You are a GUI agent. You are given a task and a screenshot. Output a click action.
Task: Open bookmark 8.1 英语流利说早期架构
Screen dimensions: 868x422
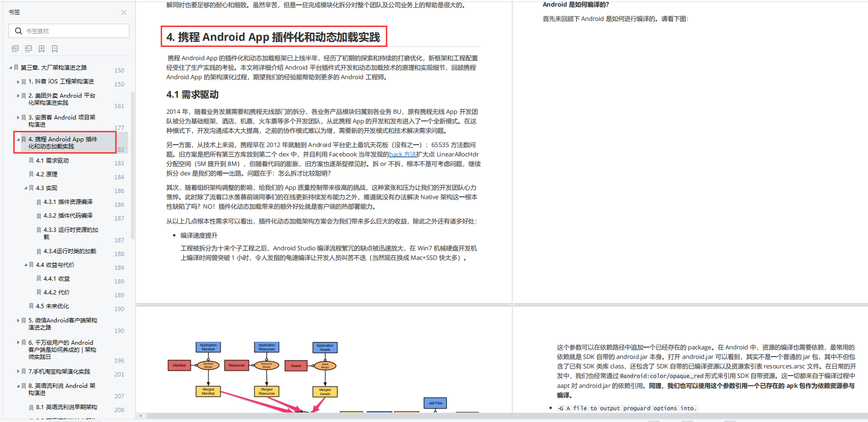[x=66, y=407]
